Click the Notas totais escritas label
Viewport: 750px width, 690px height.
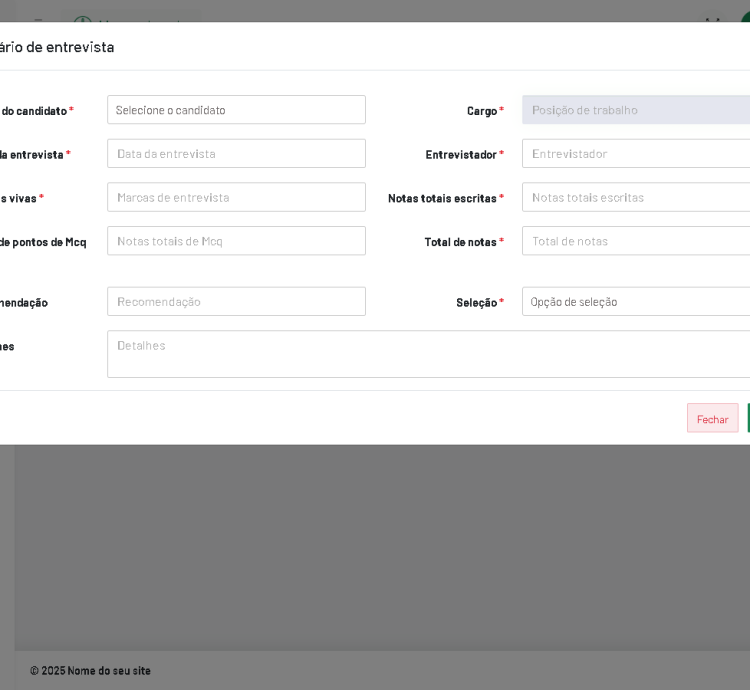click(442, 198)
